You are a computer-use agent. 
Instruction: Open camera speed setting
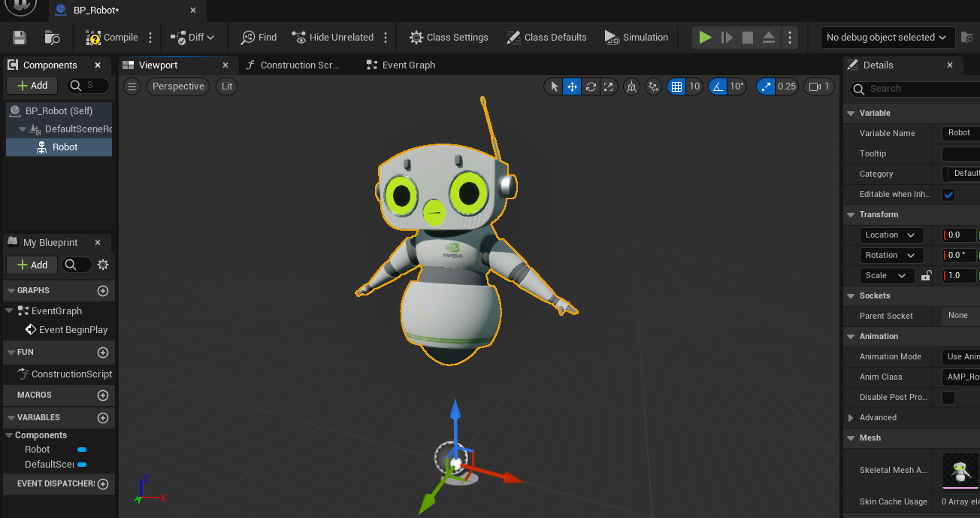(x=819, y=86)
